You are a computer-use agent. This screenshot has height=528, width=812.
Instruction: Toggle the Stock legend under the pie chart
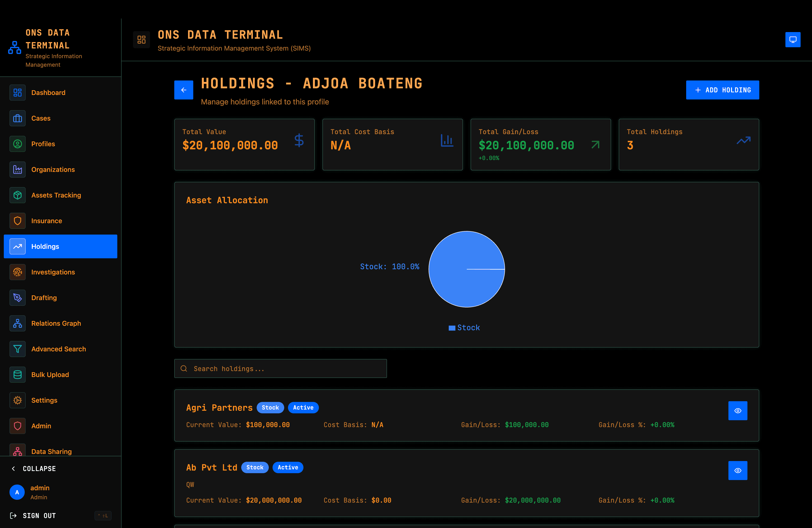(464, 327)
